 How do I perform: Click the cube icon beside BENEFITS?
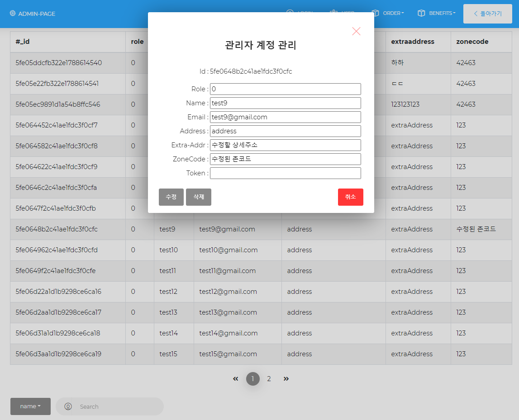click(x=422, y=13)
